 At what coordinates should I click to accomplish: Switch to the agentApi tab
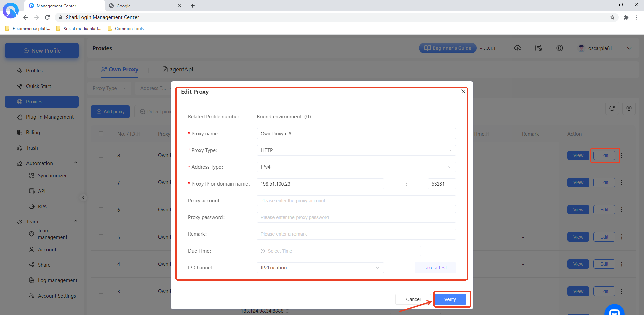click(178, 69)
